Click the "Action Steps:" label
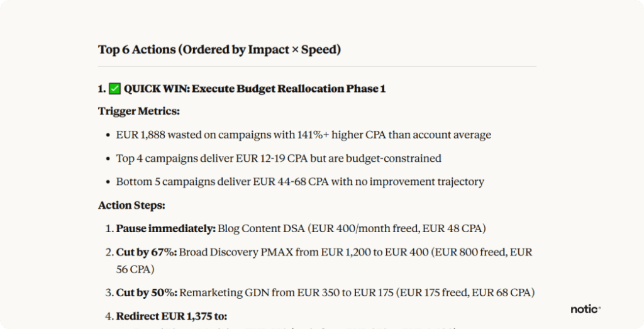This screenshot has width=644, height=329. point(131,206)
